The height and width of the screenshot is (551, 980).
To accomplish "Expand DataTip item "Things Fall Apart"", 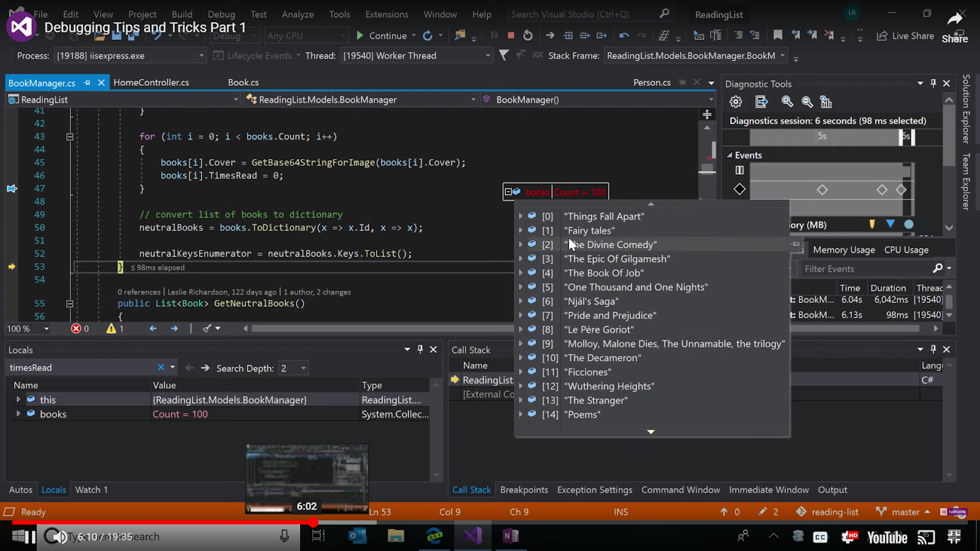I will coord(521,216).
